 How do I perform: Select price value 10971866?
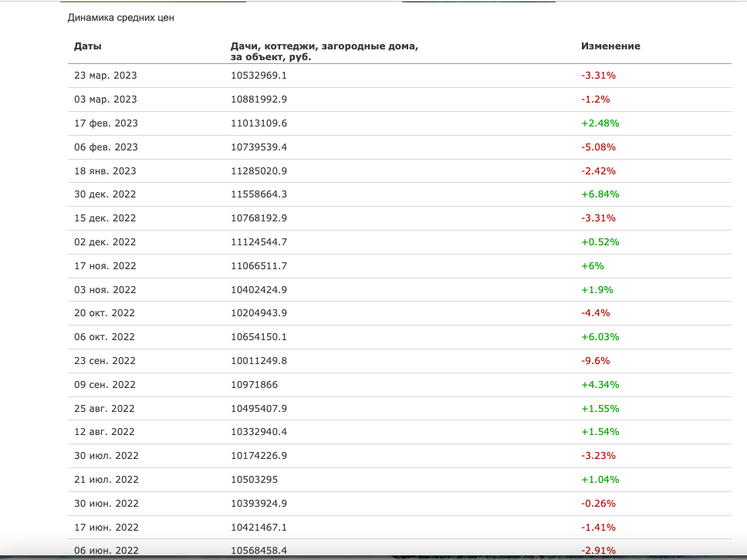(x=254, y=384)
